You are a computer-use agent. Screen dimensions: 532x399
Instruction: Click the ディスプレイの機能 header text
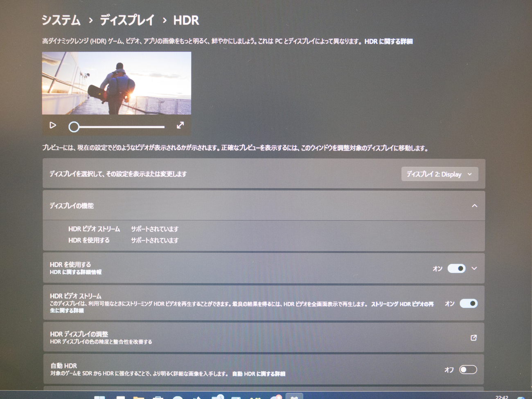(x=72, y=206)
